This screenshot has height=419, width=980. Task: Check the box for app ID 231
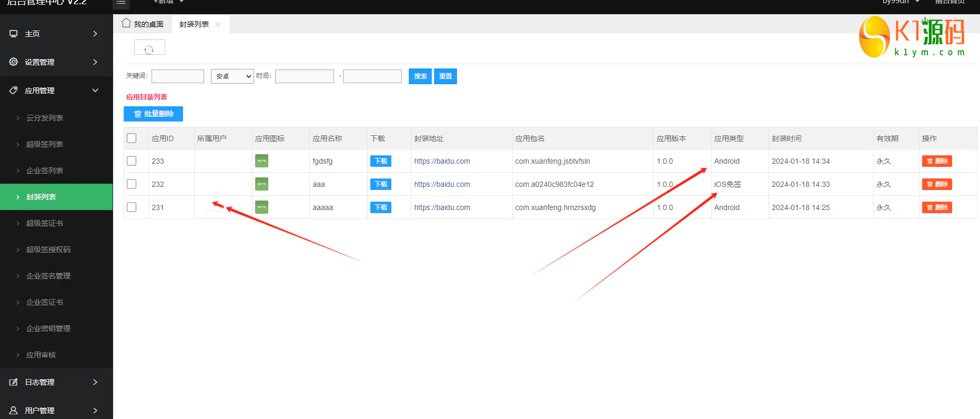coord(132,207)
